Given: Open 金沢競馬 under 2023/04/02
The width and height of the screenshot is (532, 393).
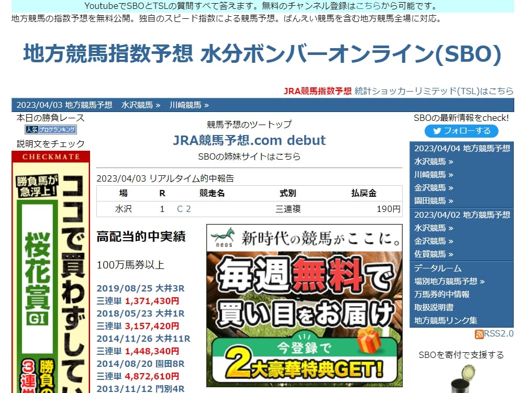Looking at the screenshot, I should 434,241.
